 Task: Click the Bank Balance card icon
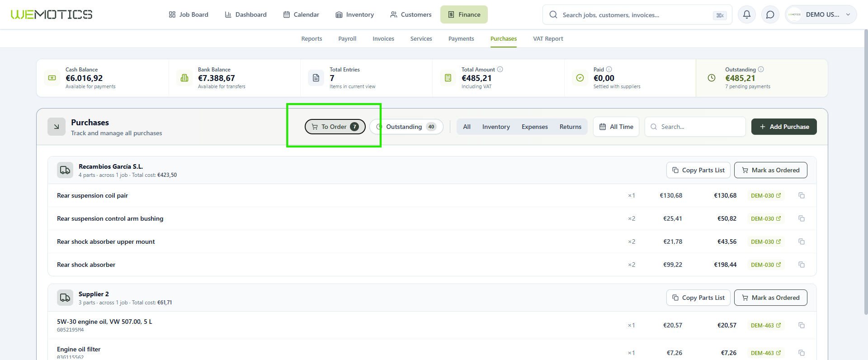tap(184, 78)
